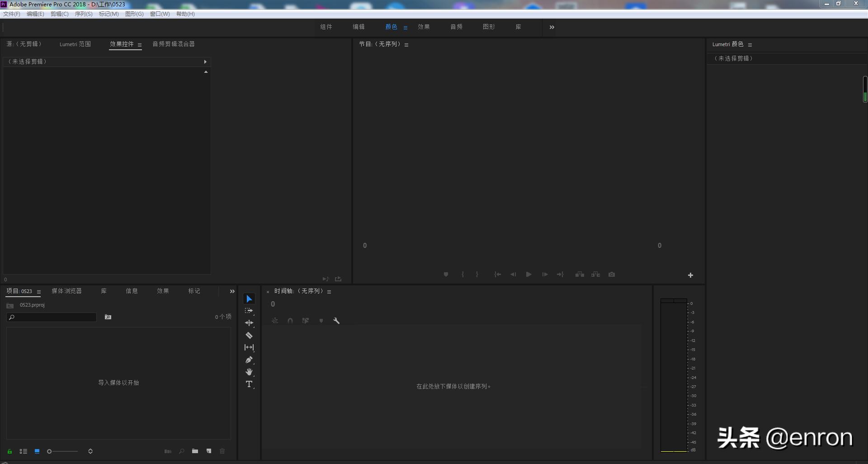
Task: Expand hidden project panel tabs chevron
Action: point(232,291)
